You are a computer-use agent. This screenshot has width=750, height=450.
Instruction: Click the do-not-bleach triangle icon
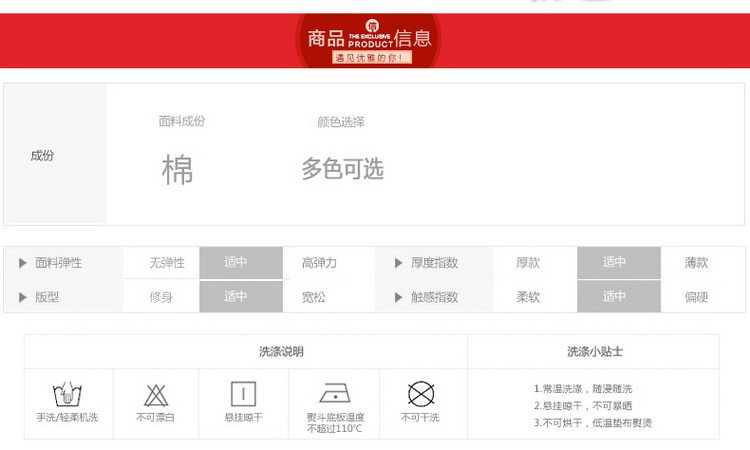click(x=155, y=393)
